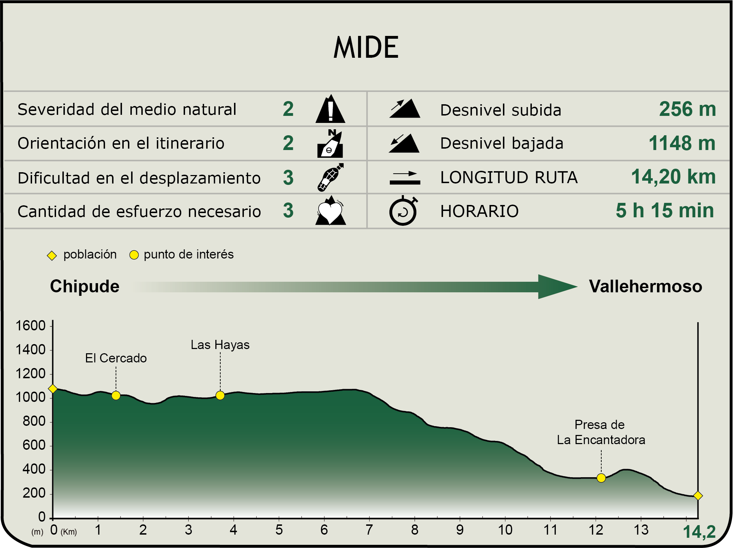Click the effort rating number 3
The height and width of the screenshot is (548, 756).
coord(288,210)
